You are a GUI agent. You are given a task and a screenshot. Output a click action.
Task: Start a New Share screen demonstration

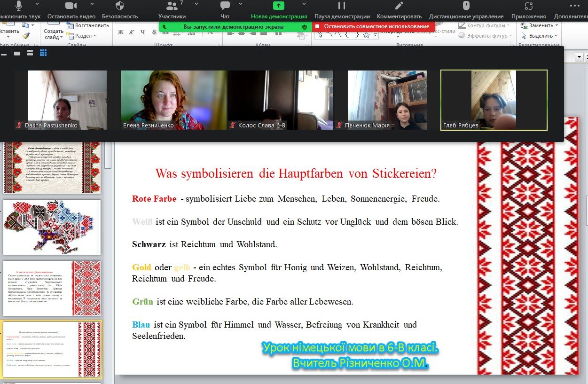279,7
